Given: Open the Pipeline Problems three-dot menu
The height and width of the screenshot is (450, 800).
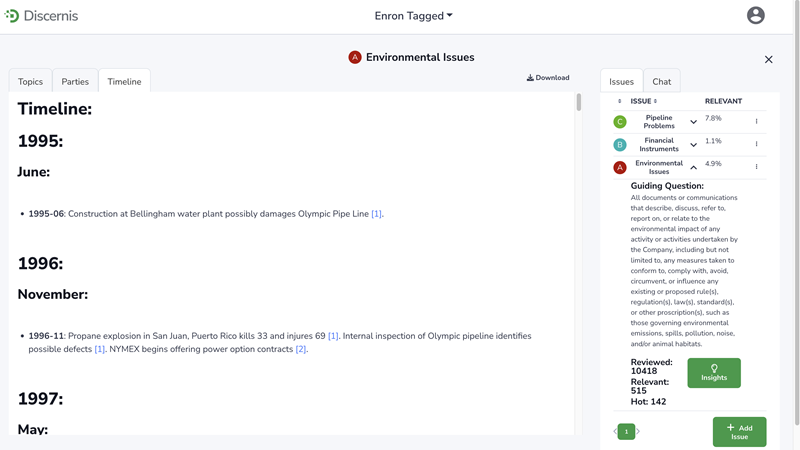Looking at the screenshot, I should [756, 122].
